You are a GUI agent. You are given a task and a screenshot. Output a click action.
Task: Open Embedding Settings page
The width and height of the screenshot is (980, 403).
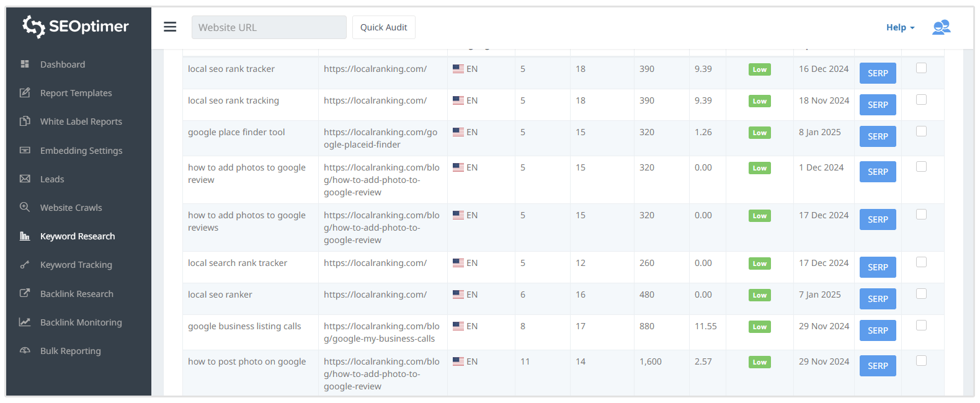[x=81, y=151]
